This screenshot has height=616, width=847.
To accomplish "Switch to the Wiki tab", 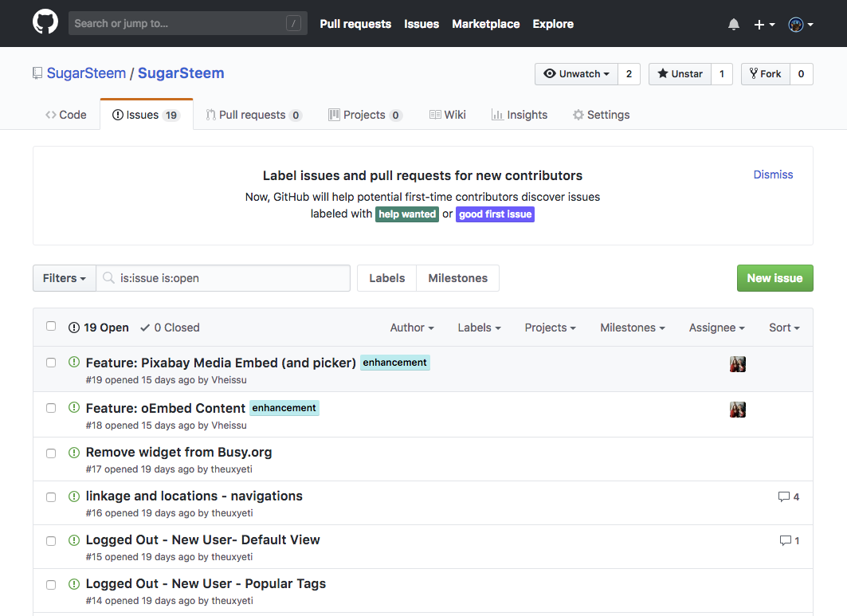I will pyautogui.click(x=448, y=115).
